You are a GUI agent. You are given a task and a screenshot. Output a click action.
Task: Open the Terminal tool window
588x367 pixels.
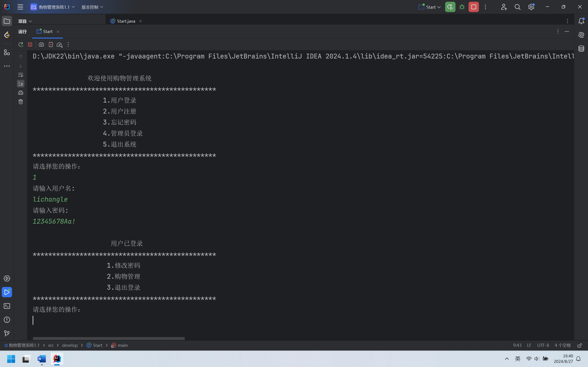(x=7, y=306)
